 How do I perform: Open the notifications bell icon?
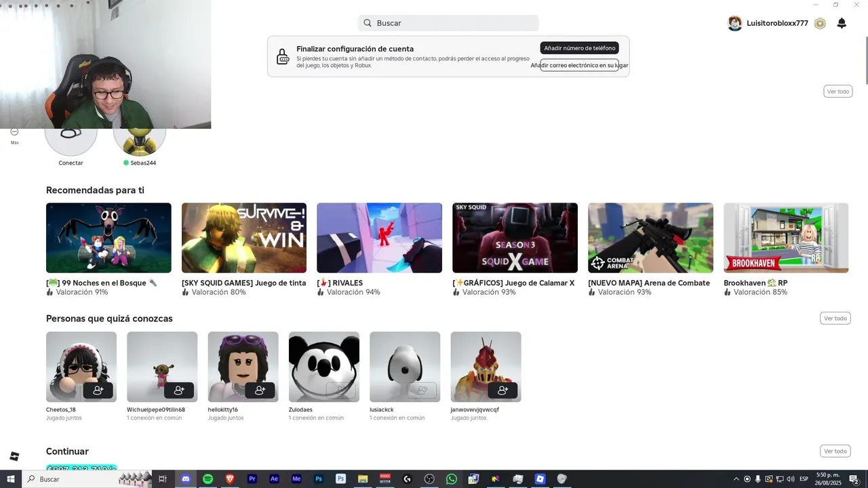[x=842, y=23]
